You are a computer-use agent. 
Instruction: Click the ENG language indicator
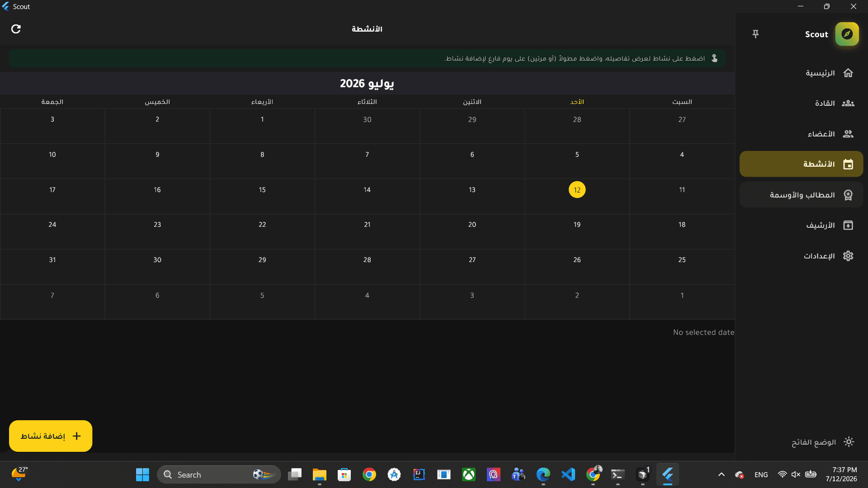[x=761, y=474]
